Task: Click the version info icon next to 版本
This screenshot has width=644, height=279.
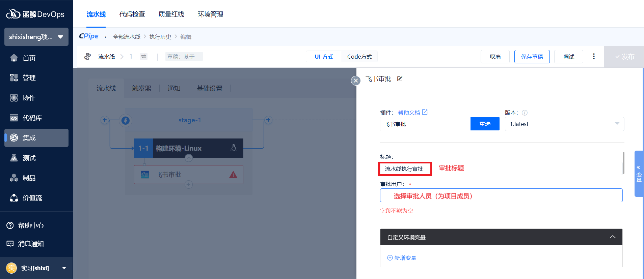Action: click(525, 113)
